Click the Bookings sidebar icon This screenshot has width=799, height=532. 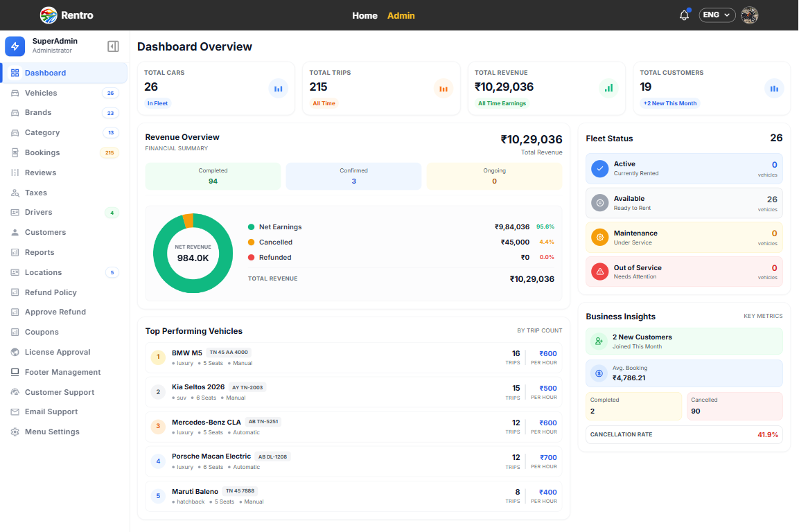pos(15,152)
